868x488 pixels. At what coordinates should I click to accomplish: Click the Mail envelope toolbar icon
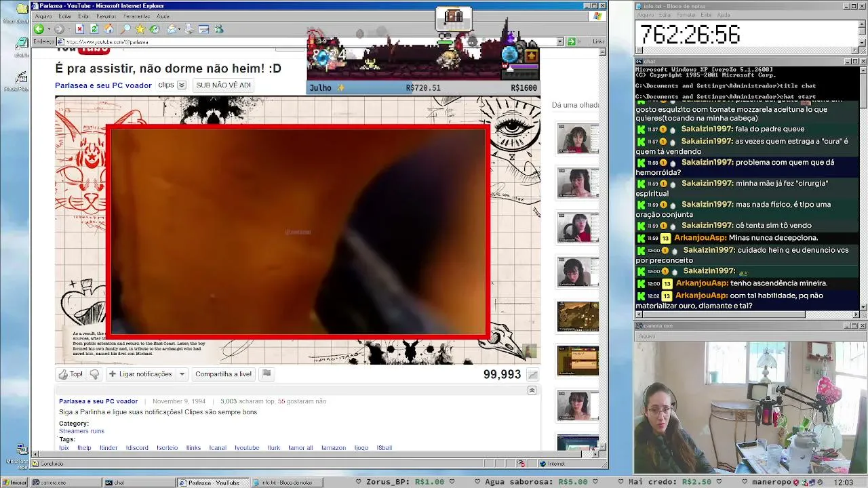pyautogui.click(x=172, y=29)
